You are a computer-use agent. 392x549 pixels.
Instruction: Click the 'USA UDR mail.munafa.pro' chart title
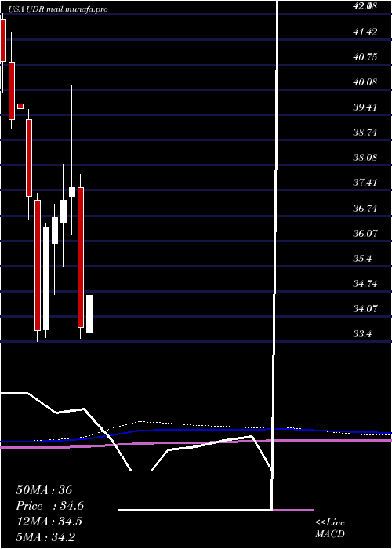click(x=57, y=9)
